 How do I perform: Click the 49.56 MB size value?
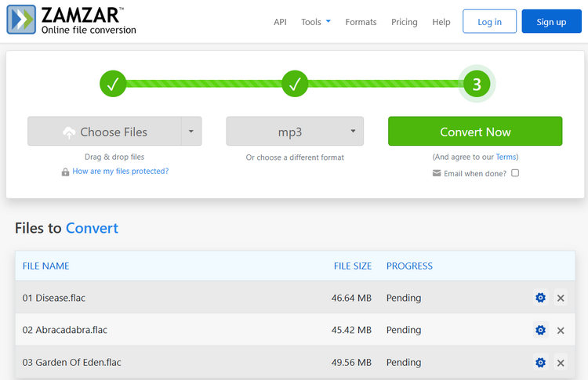pos(351,363)
